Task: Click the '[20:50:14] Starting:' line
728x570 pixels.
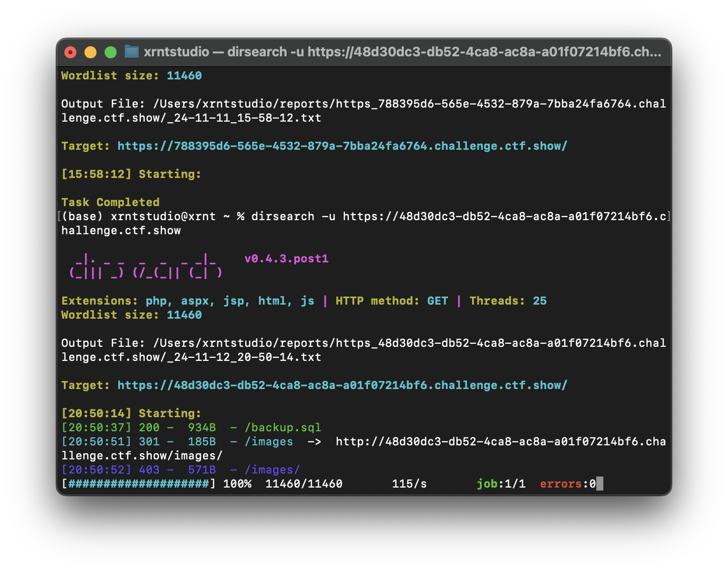Action: click(x=131, y=414)
